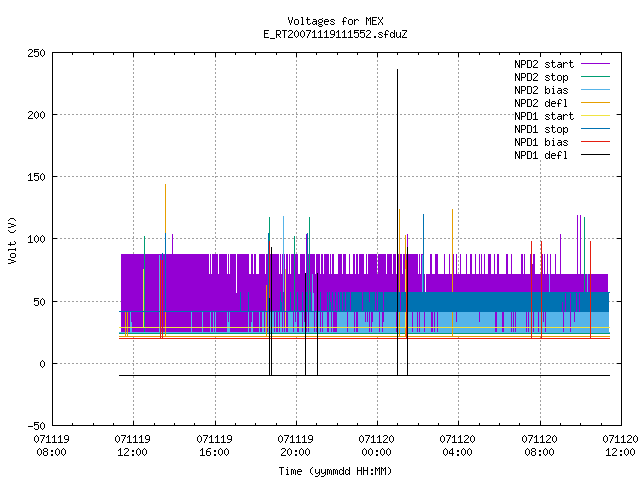This screenshot has height=480, width=640.
Task: Click the yellow NPD1 start legend line
Action: [x=595, y=116]
